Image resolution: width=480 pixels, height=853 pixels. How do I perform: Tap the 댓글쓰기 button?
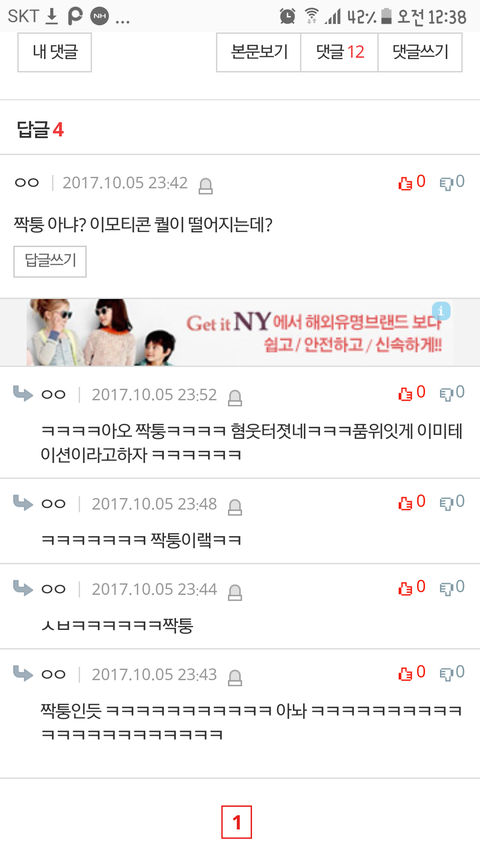[420, 52]
